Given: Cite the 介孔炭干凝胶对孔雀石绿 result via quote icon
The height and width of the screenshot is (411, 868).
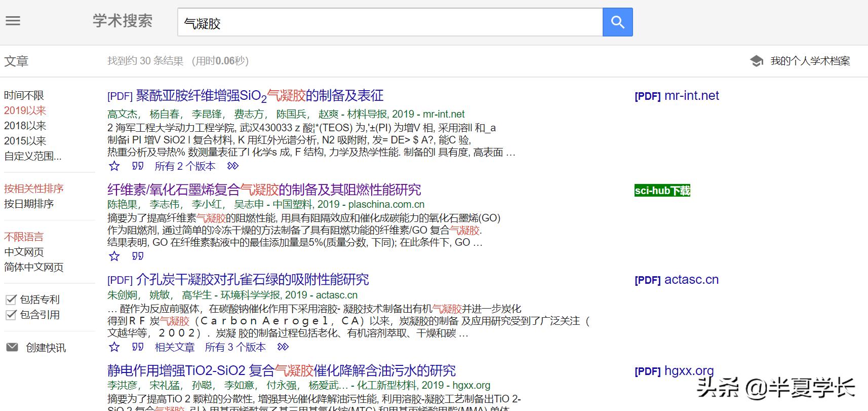Looking at the screenshot, I should tap(138, 347).
